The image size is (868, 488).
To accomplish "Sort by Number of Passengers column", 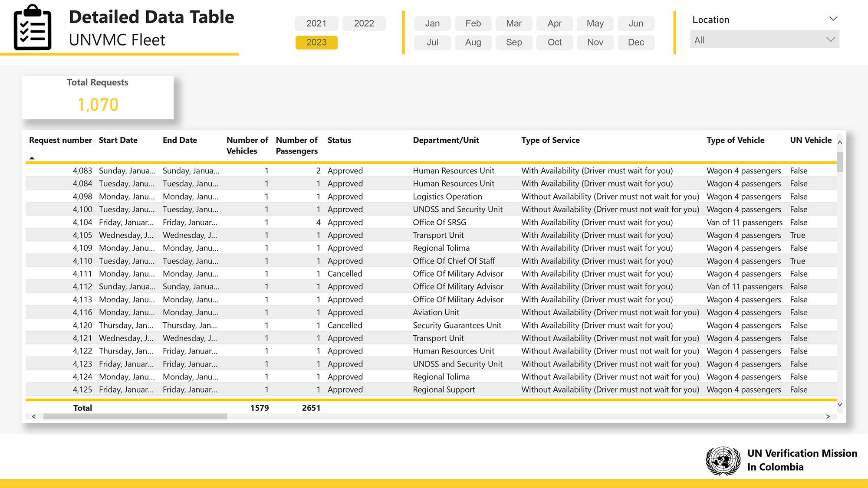I will (x=297, y=145).
